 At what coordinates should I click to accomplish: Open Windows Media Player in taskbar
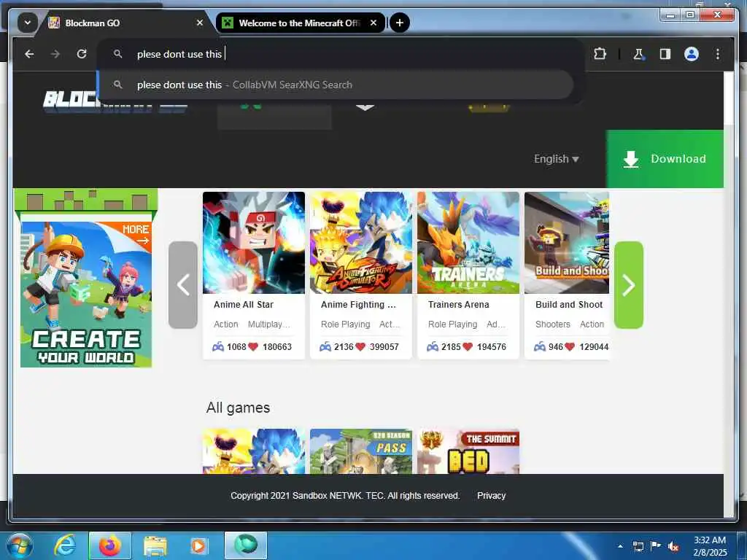(x=198, y=545)
